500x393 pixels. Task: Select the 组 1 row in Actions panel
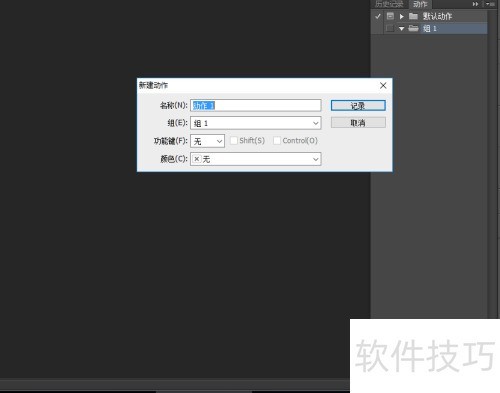[429, 28]
